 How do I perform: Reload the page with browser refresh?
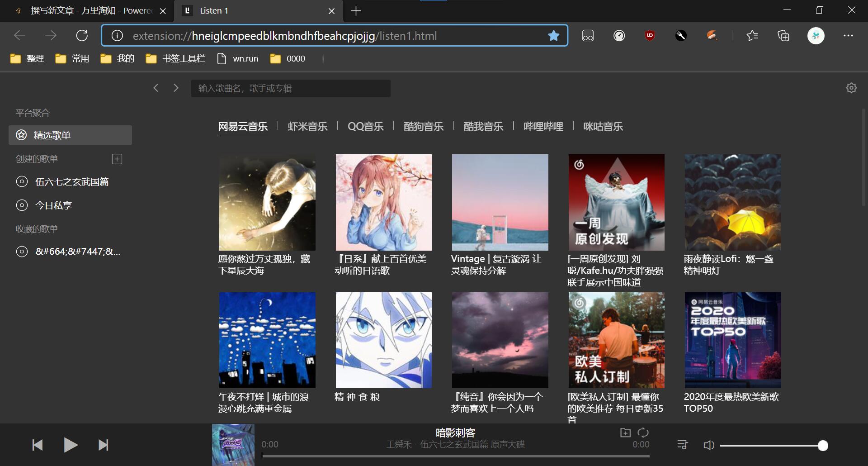point(82,35)
